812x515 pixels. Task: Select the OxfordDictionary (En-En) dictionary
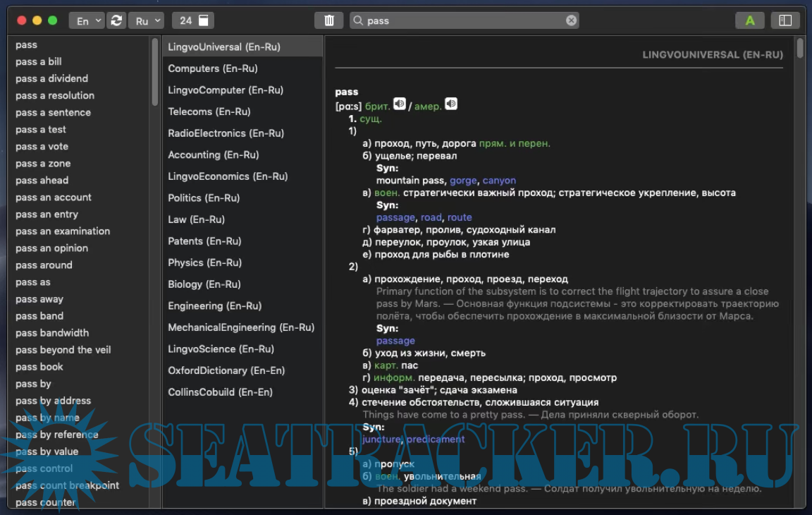[217, 370]
